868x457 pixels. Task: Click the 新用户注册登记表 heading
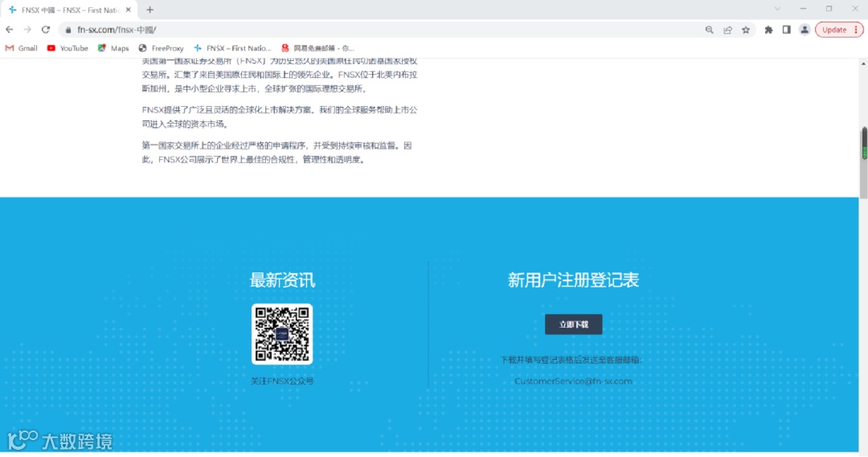(574, 280)
